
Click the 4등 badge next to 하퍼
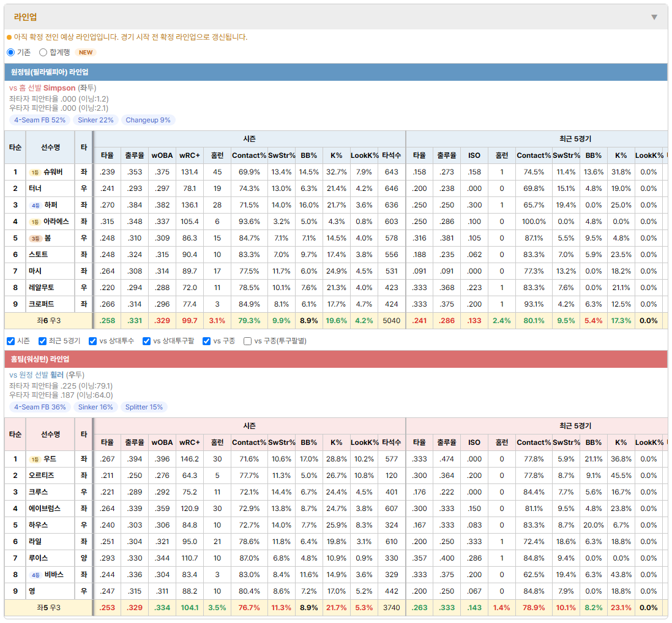35,205
